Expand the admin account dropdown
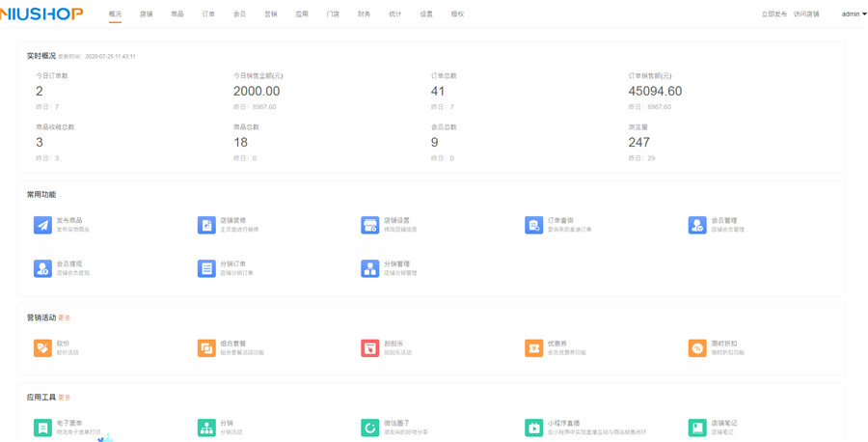The width and height of the screenshot is (868, 442). pyautogui.click(x=854, y=14)
